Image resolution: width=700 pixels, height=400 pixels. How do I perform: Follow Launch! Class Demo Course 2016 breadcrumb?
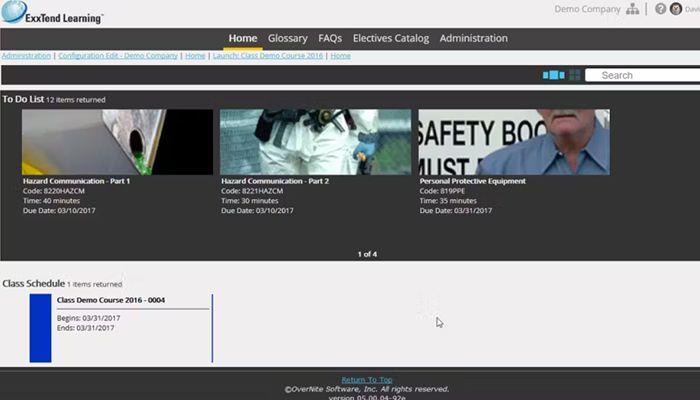[x=268, y=56]
